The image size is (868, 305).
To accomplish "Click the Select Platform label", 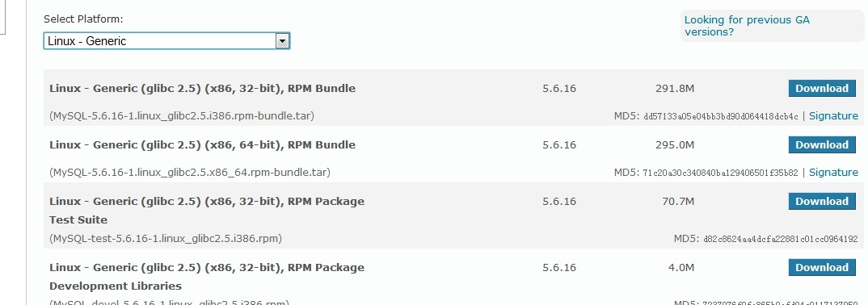I will tap(83, 19).
